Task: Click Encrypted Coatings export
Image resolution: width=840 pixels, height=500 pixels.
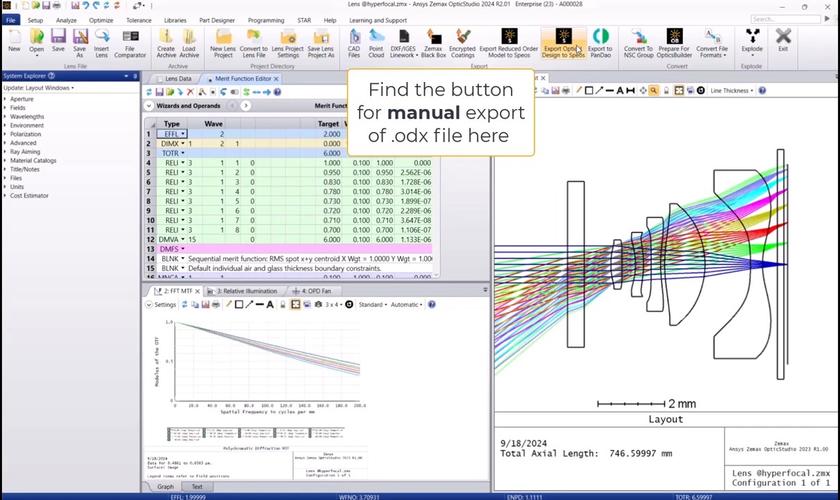Action: click(x=462, y=43)
